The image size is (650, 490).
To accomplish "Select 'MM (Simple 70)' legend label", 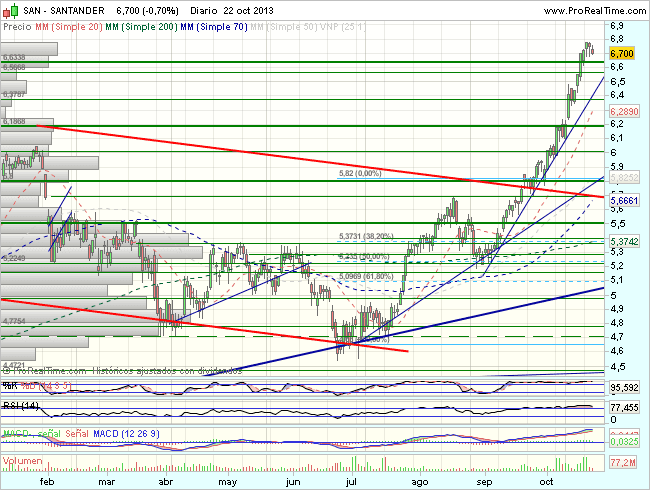I will tap(214, 27).
